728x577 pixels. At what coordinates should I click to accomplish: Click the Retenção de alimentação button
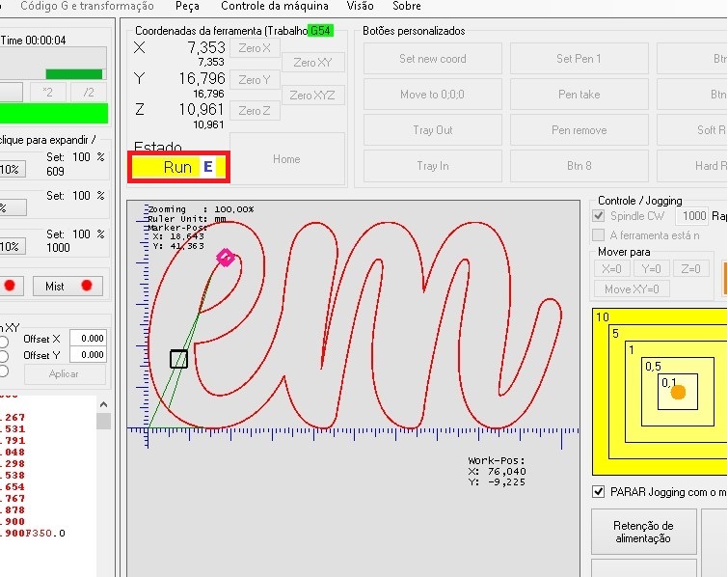tap(643, 532)
